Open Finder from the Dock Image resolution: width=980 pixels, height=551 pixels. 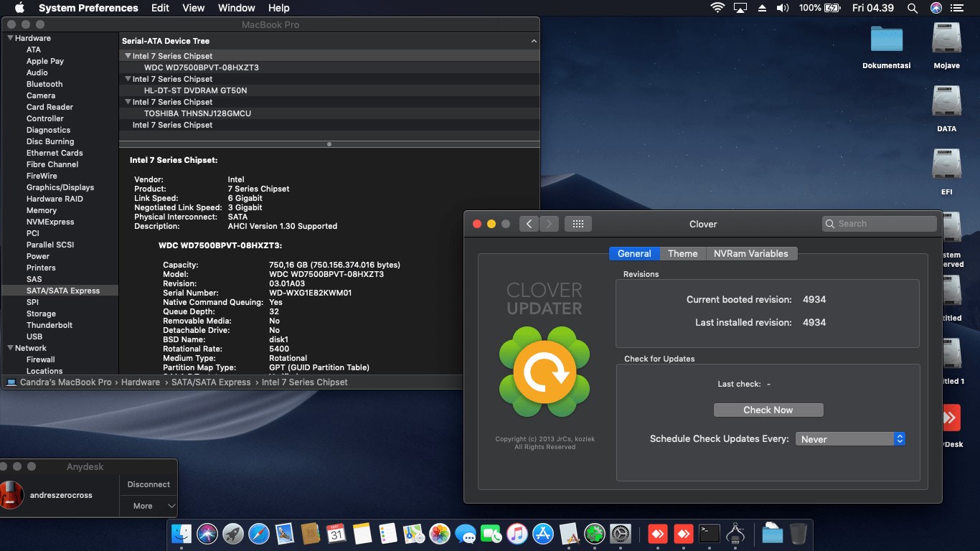tap(182, 534)
